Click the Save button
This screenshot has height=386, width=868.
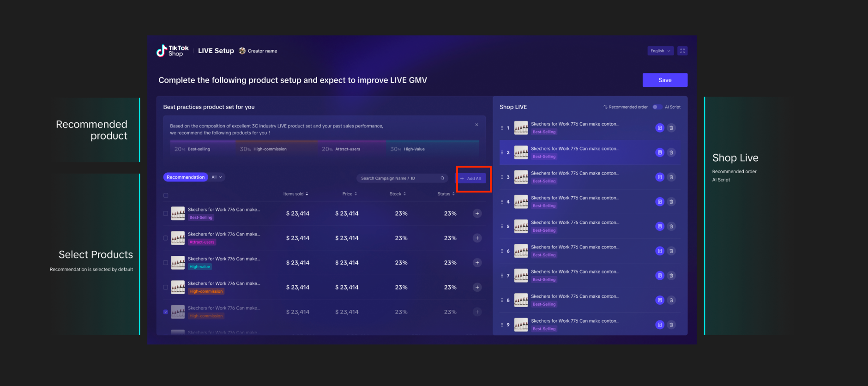click(x=665, y=80)
